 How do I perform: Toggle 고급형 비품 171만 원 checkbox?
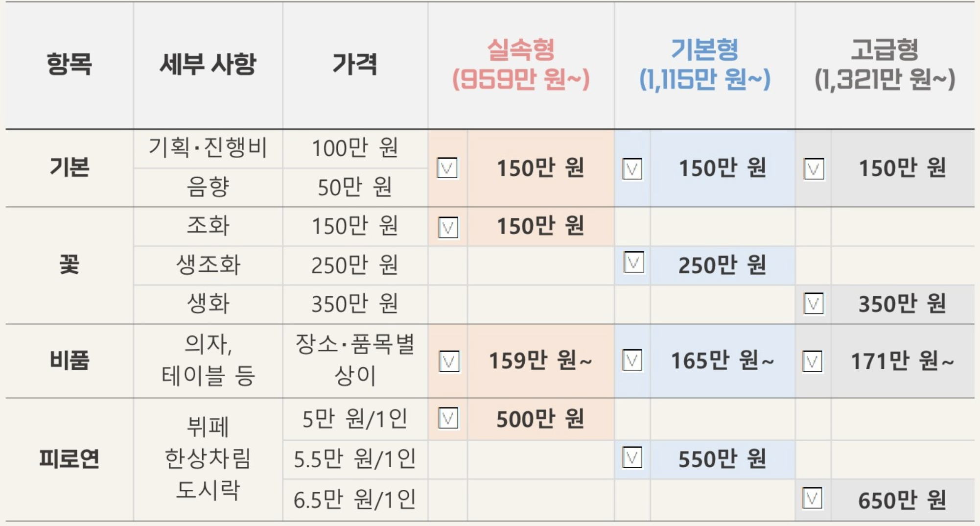(x=812, y=361)
